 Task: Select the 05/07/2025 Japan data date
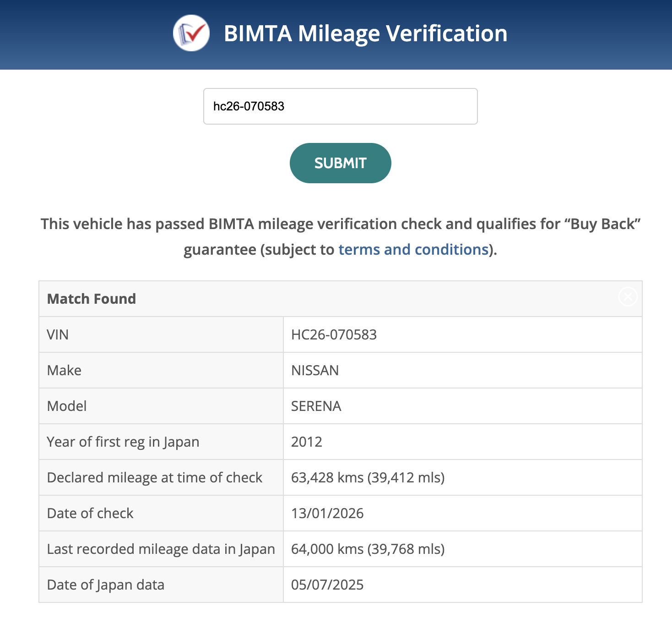pos(327,585)
